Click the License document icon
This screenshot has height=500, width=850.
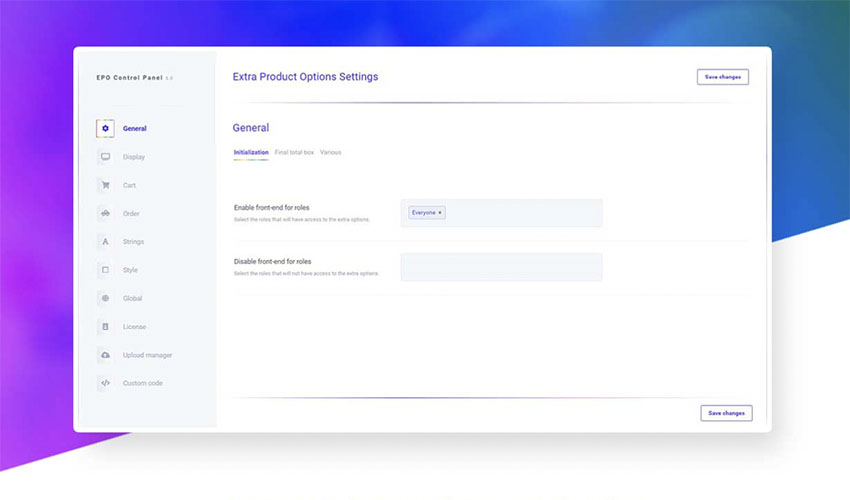pos(105,326)
